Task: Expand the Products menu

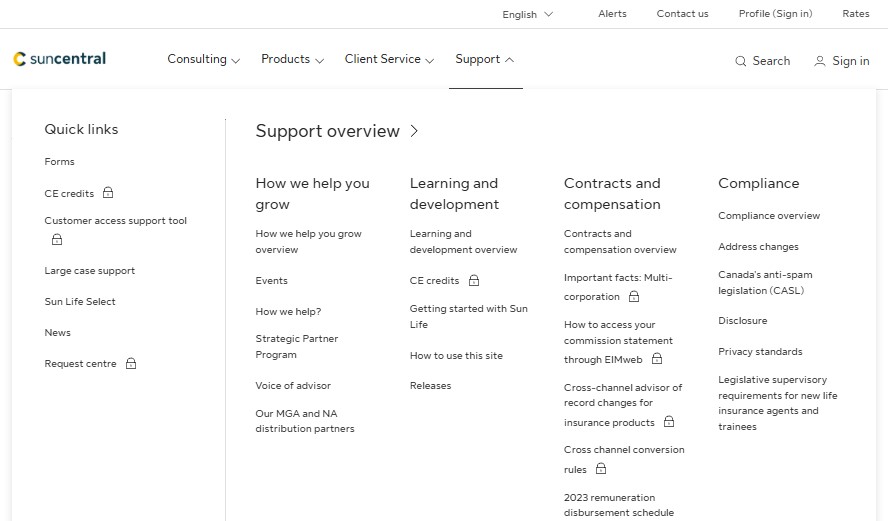Action: pos(292,59)
